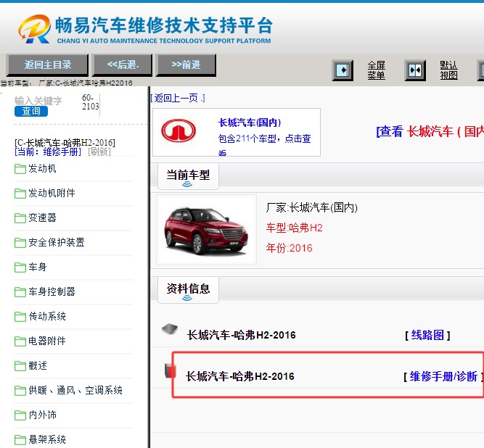This screenshot has height=448, width=484.
Task: Open the 线路图 link
Action: [427, 335]
